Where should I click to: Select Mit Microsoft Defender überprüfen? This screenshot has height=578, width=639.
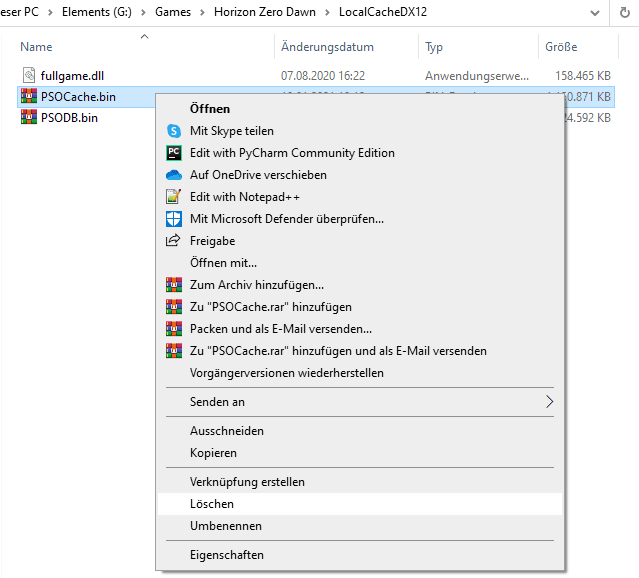(360, 219)
